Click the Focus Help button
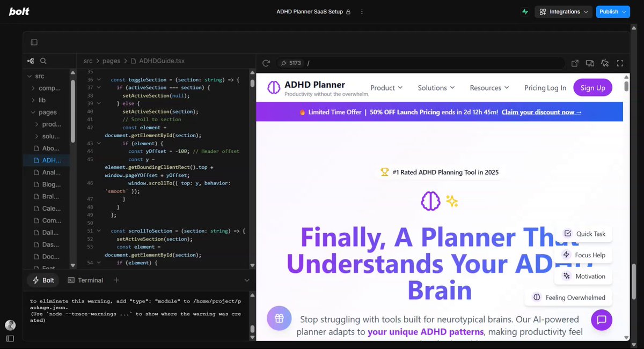This screenshot has width=644, height=349. coord(584,255)
